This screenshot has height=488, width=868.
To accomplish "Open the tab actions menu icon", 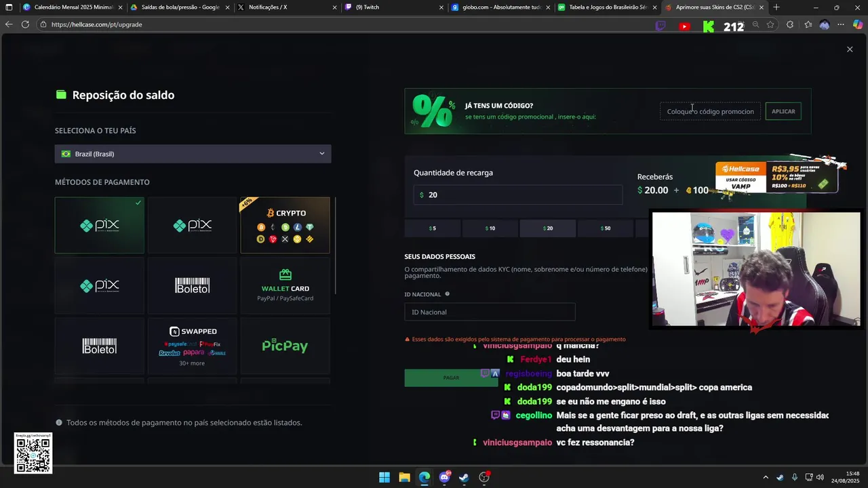I will tap(9, 7).
